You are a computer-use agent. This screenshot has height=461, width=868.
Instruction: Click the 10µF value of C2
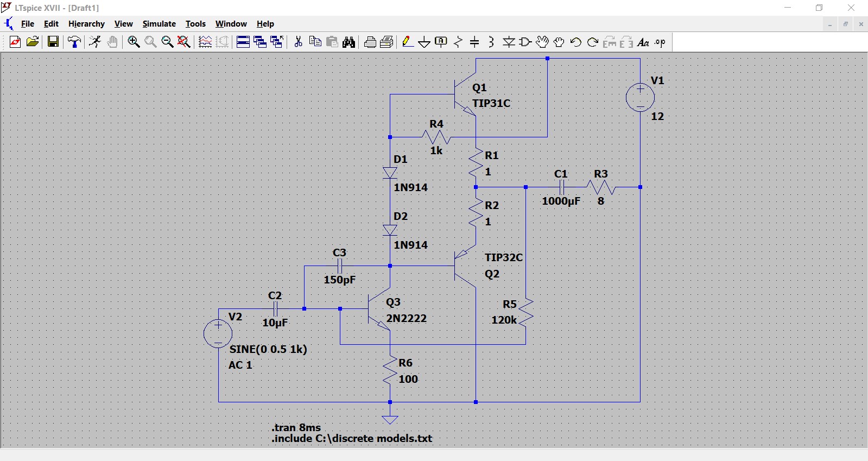point(275,323)
